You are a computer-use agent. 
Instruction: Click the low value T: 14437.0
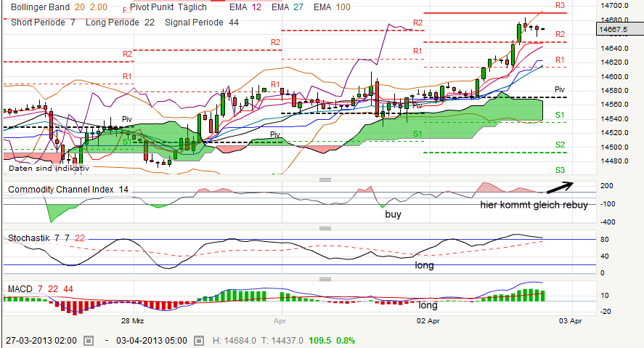(282, 341)
